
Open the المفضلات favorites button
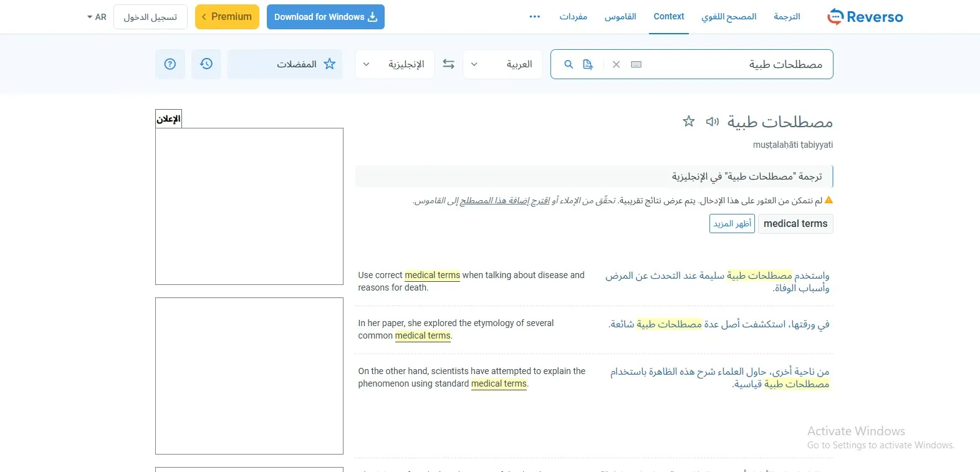click(x=285, y=64)
